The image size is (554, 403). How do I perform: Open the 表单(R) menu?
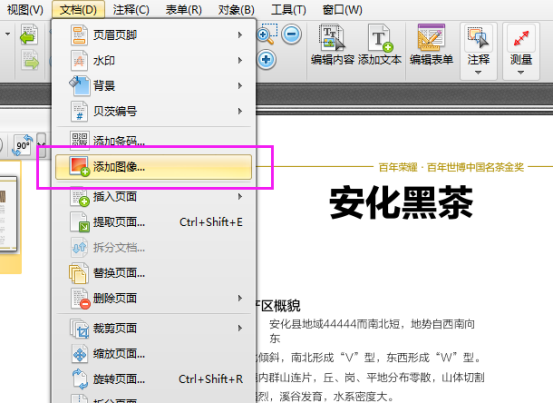point(184,10)
